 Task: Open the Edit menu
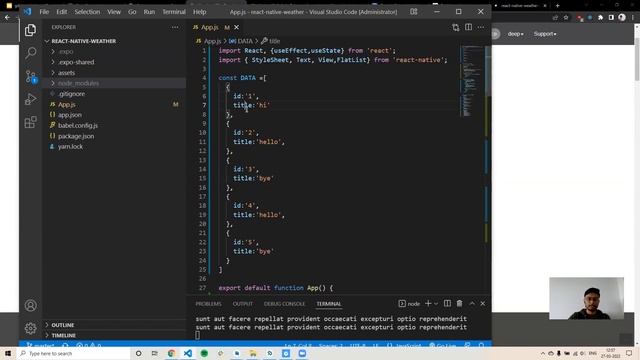(62, 12)
